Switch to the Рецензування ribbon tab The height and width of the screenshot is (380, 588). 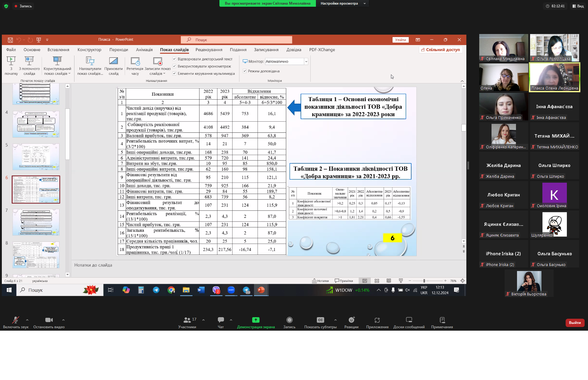click(209, 50)
